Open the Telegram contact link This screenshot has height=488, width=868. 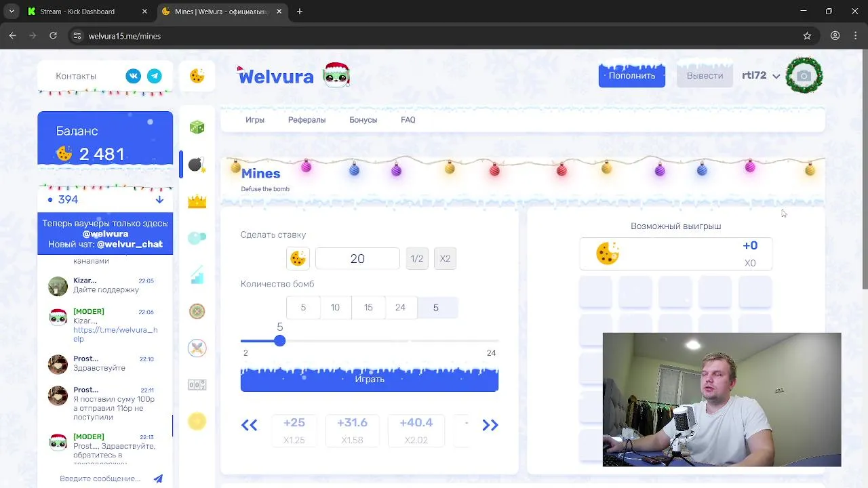tap(155, 76)
